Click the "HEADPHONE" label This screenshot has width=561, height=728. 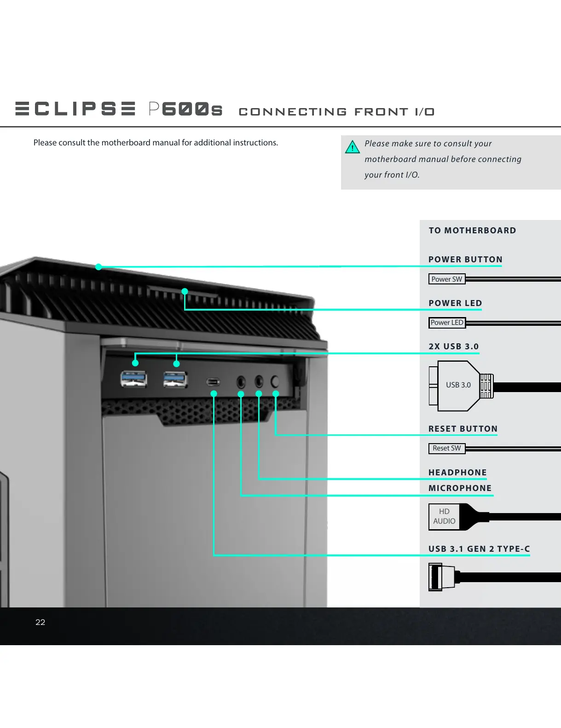(457, 473)
